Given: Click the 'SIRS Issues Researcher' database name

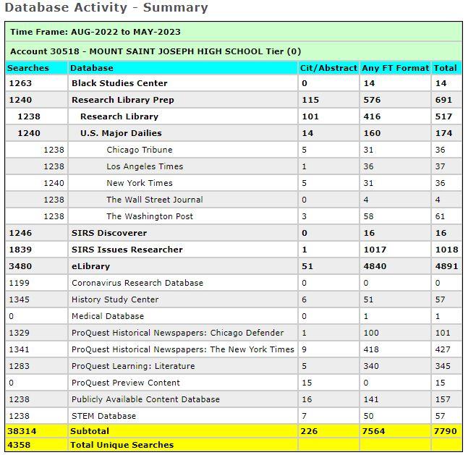Looking at the screenshot, I should (x=127, y=250).
